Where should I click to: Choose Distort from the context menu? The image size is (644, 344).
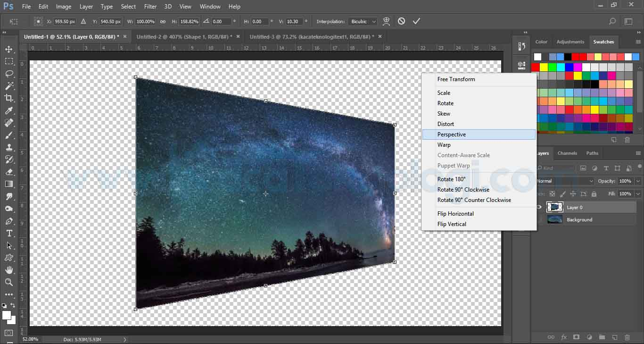point(479,124)
